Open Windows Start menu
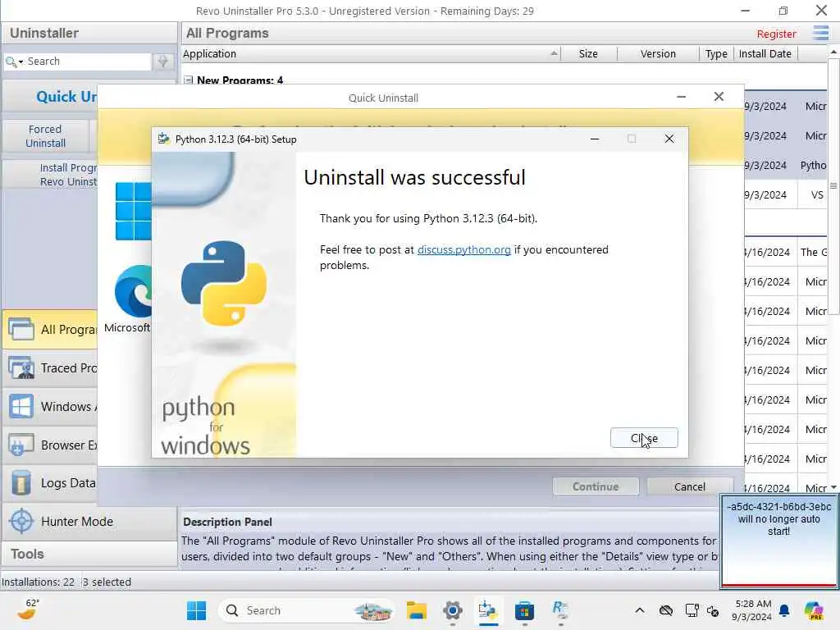This screenshot has height=630, width=840. [x=196, y=610]
